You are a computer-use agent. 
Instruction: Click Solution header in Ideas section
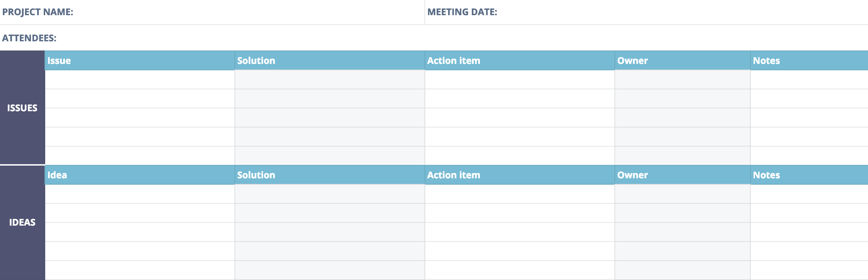(330, 175)
